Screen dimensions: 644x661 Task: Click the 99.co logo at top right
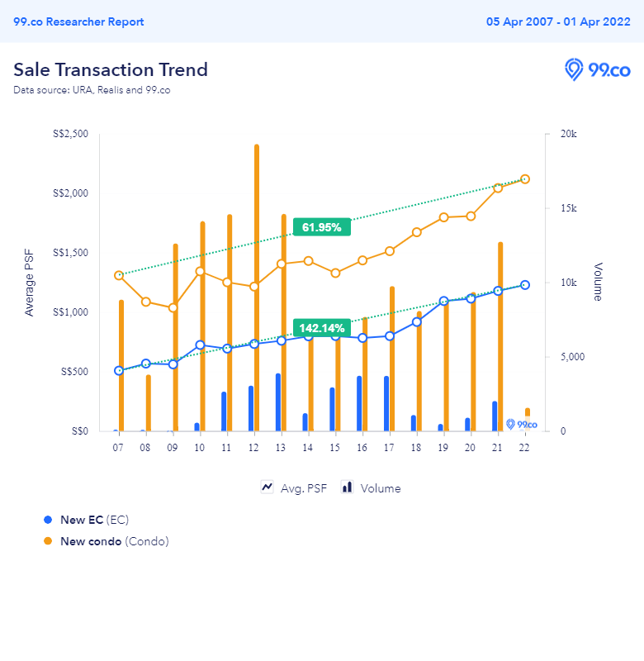click(x=597, y=70)
